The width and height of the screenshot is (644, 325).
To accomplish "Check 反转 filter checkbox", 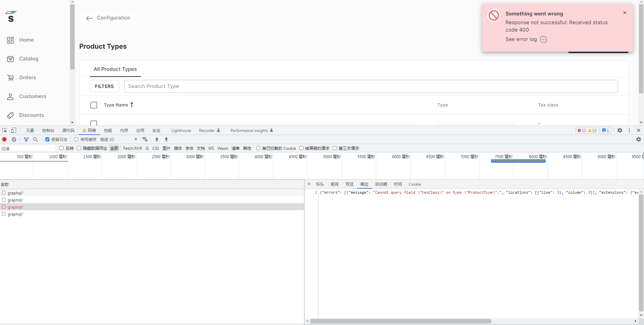I will (61, 148).
